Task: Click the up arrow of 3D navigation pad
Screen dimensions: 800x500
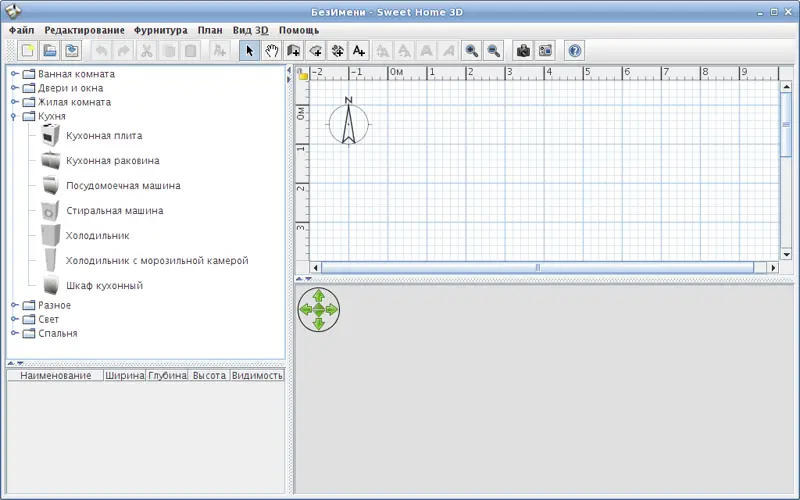Action: pos(319,295)
